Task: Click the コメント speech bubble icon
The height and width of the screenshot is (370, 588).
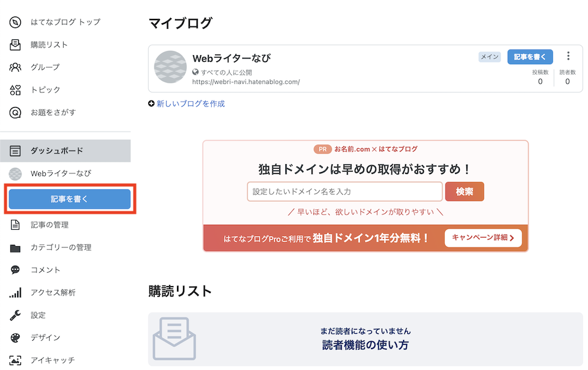Action: [15, 270]
